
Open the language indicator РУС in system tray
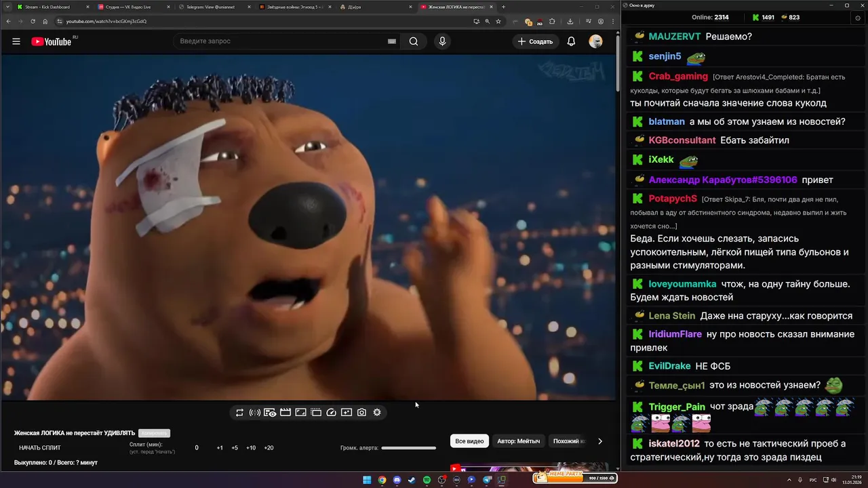(x=813, y=480)
